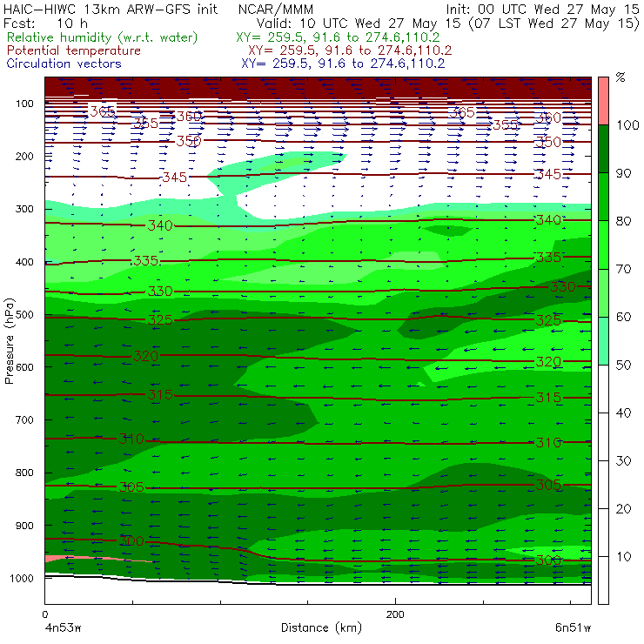Click the 'HAIC-HIWC 13km ARW-GFS init' title text
Image resolution: width=644 pixels, height=644 pixels.
111,9
